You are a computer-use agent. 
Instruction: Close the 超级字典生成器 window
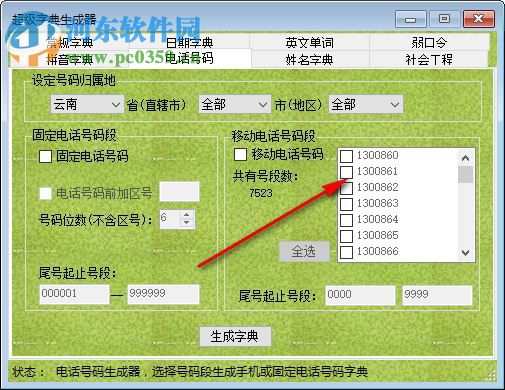tap(479, 19)
